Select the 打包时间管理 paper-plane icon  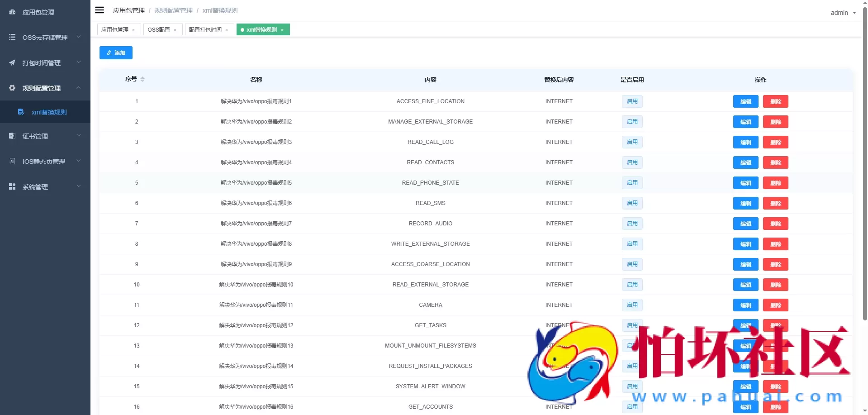(12, 62)
